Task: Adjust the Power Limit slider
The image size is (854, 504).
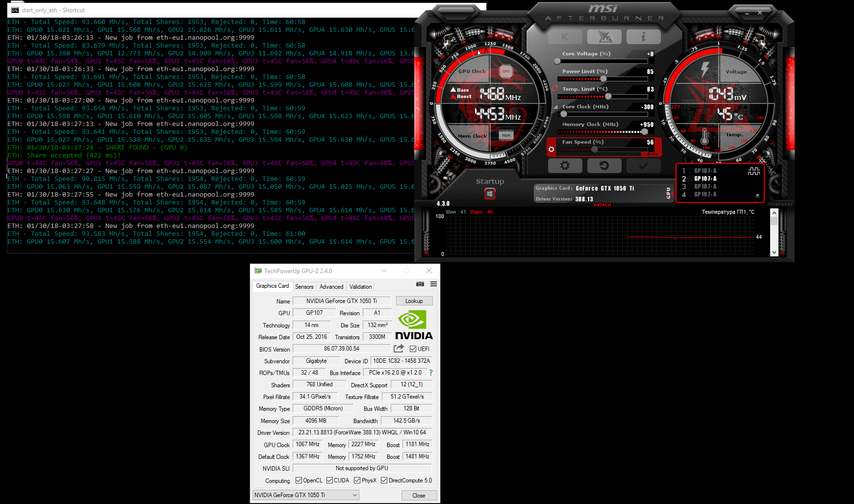Action: point(603,78)
